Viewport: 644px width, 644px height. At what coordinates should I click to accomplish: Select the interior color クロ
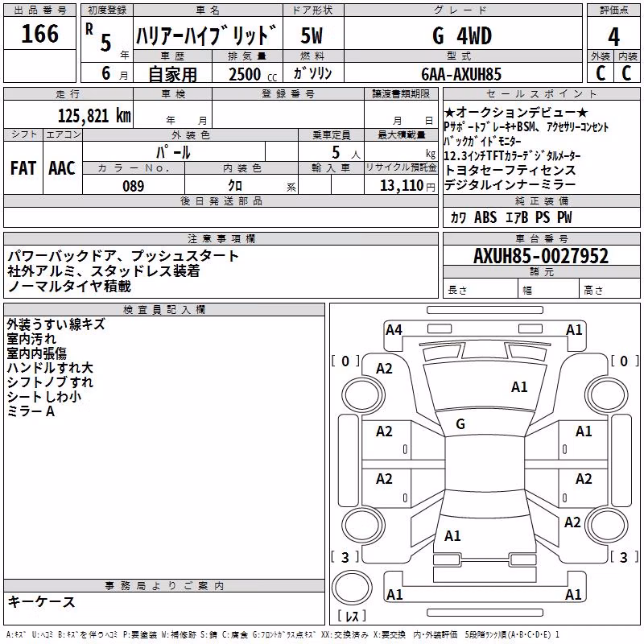pos(235,186)
